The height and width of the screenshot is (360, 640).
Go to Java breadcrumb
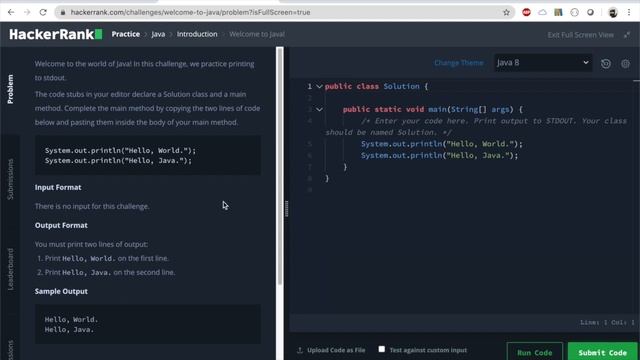[158, 34]
